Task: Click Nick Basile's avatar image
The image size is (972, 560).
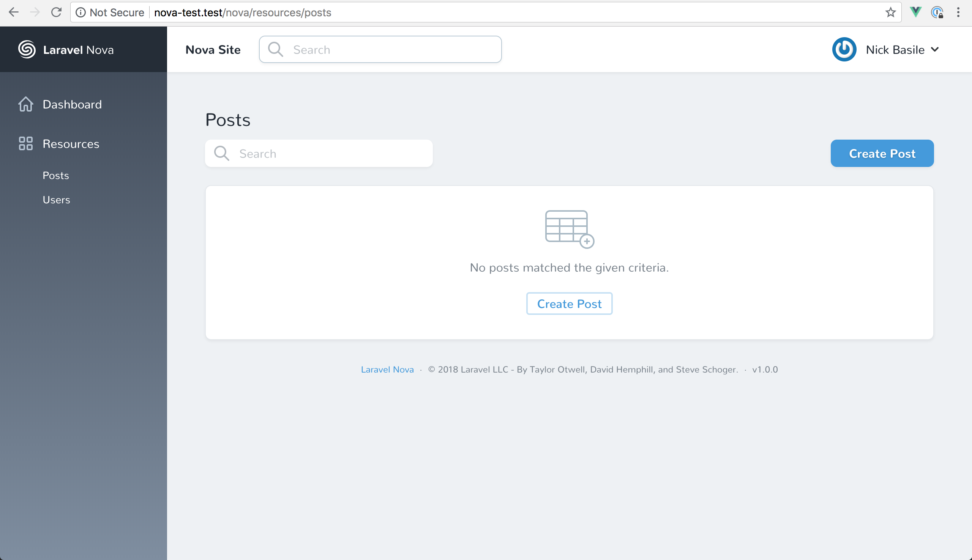Action: point(844,50)
